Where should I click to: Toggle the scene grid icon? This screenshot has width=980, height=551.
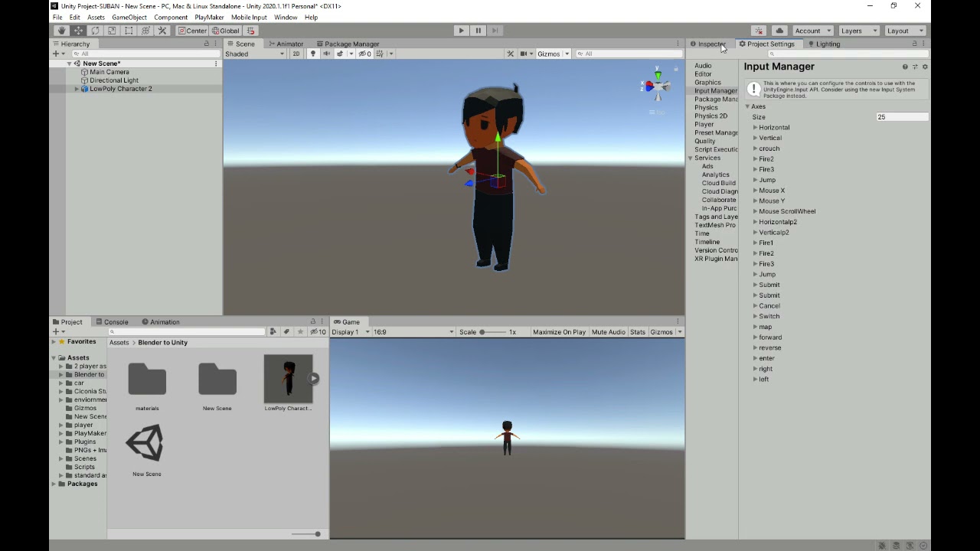[381, 54]
